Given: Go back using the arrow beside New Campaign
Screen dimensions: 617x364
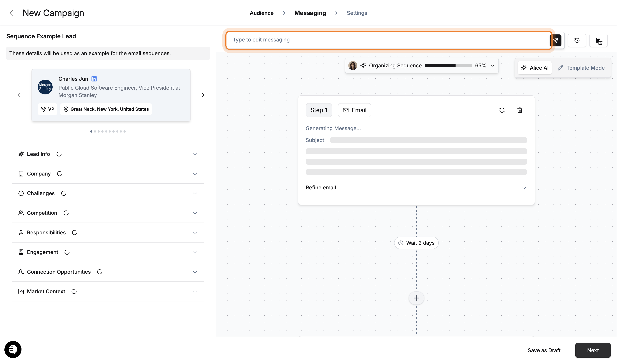Looking at the screenshot, I should pos(13,13).
